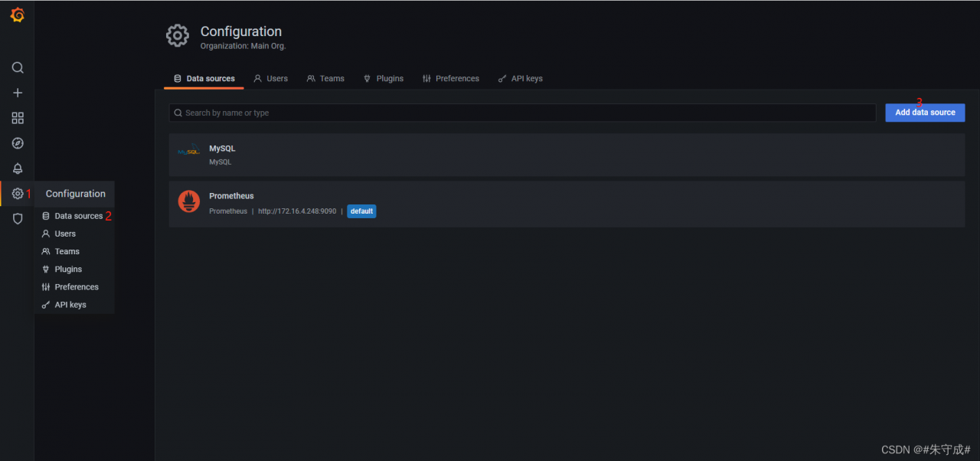Click the MySQL type label under MySQL
The width and height of the screenshot is (980, 461).
220,162
